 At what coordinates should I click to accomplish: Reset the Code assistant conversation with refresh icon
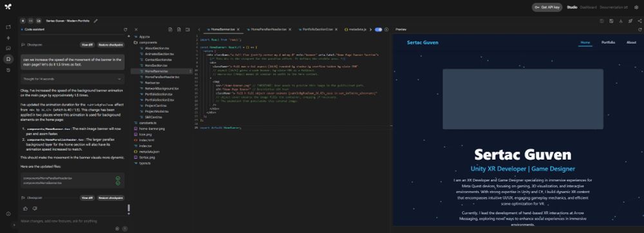click(126, 30)
